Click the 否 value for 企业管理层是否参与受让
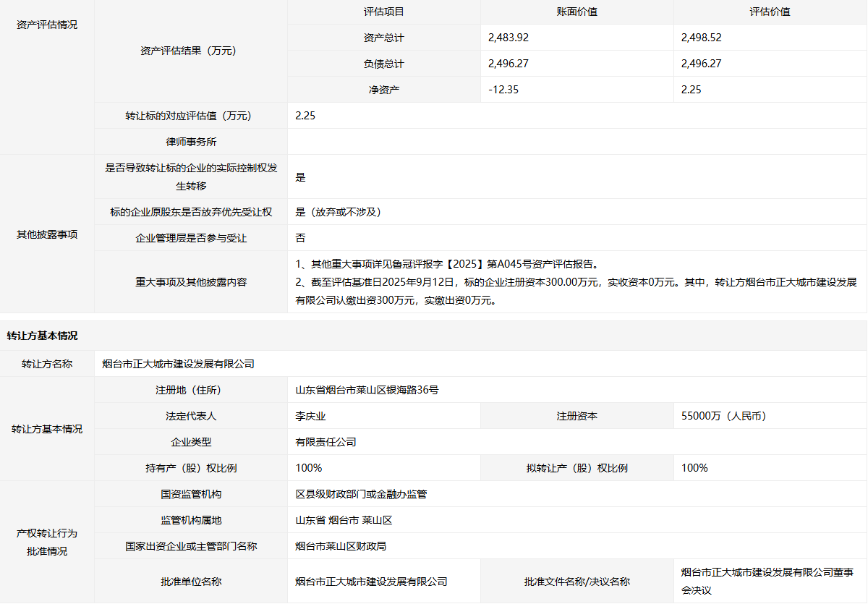 (301, 238)
